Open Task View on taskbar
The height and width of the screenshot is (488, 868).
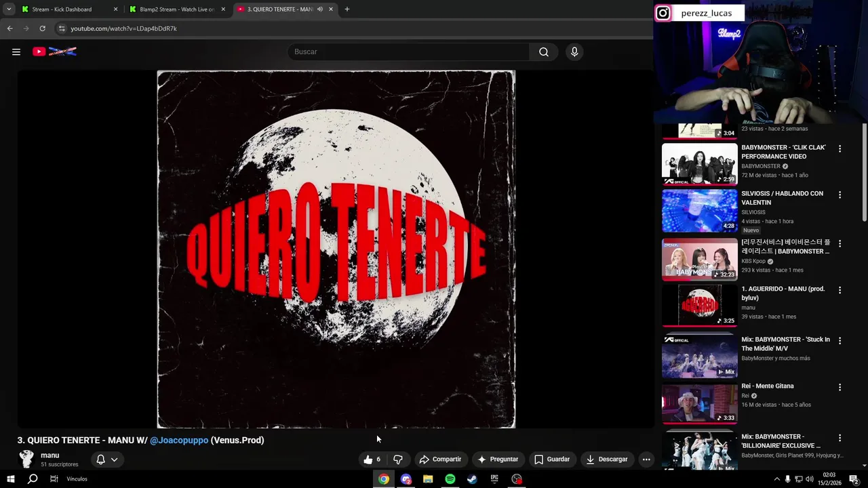(x=54, y=479)
